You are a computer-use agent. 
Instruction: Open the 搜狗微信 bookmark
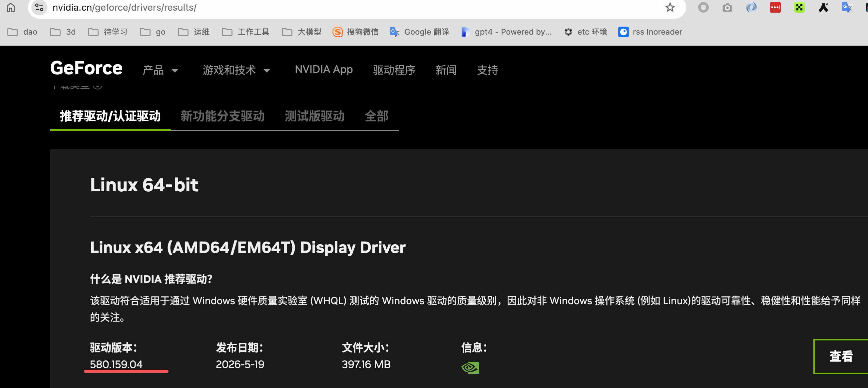click(355, 32)
